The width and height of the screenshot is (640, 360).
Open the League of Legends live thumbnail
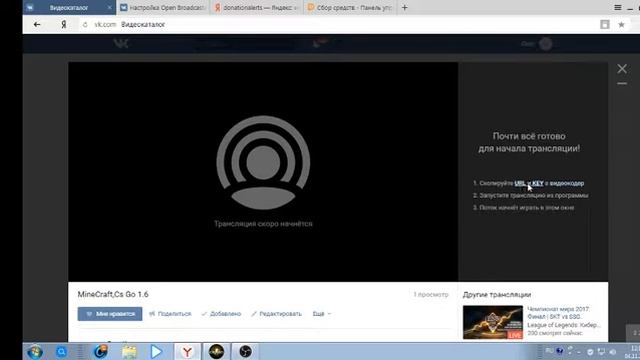coord(493,322)
